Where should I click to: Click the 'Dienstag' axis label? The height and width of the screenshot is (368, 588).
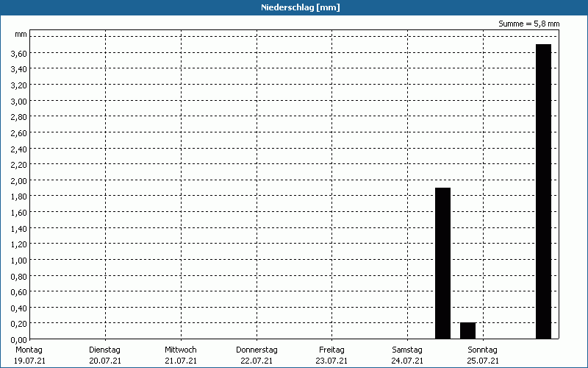tap(104, 350)
